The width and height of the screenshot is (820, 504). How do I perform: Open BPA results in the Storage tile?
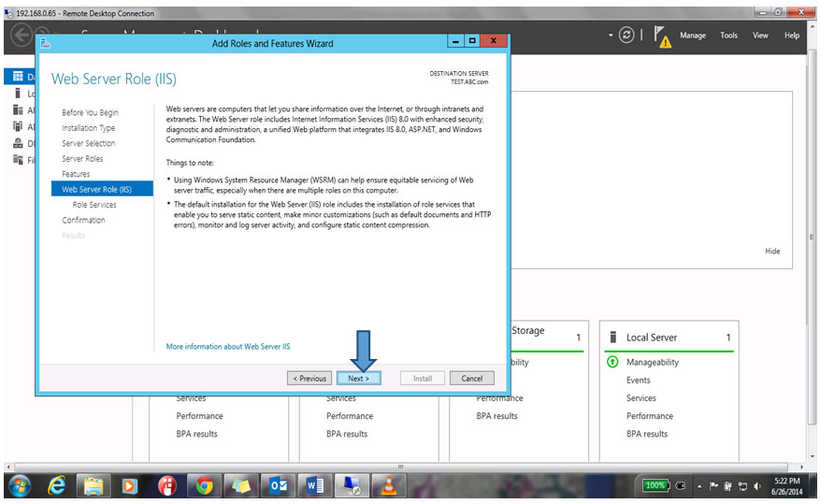click(496, 416)
